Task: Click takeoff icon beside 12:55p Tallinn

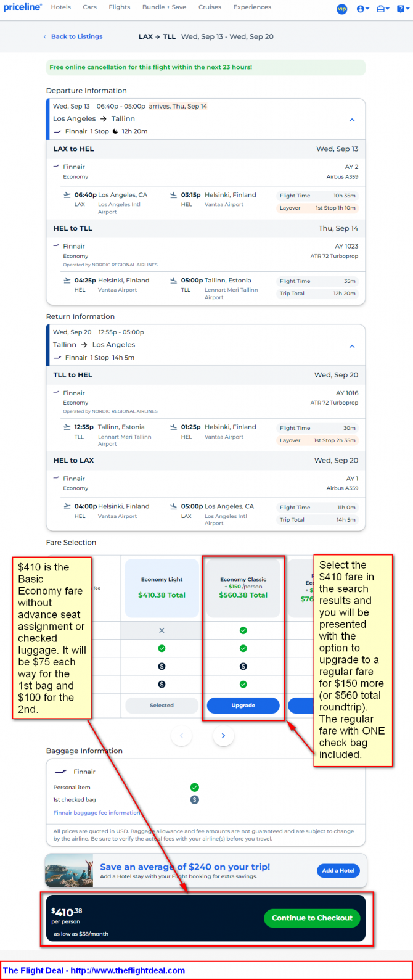Action: (67, 427)
